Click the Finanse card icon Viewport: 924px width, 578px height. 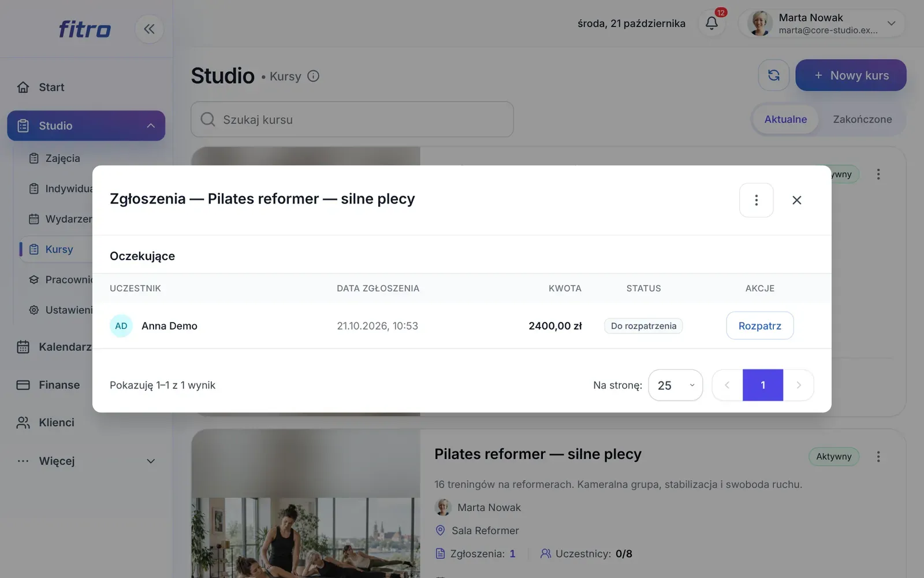click(x=23, y=385)
